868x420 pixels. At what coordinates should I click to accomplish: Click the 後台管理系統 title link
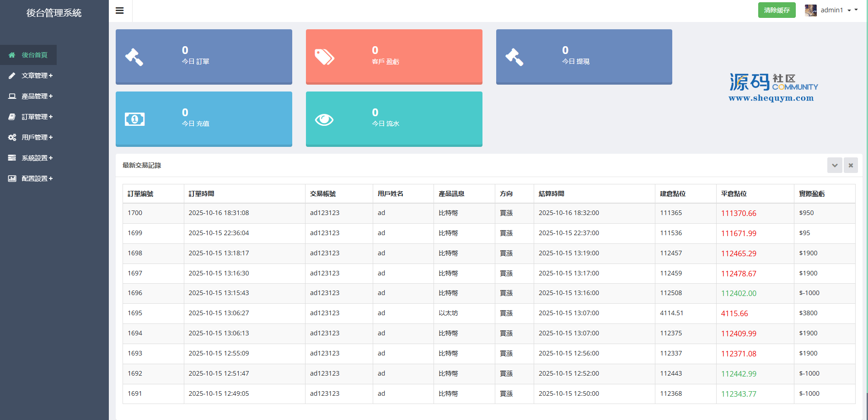tap(54, 13)
